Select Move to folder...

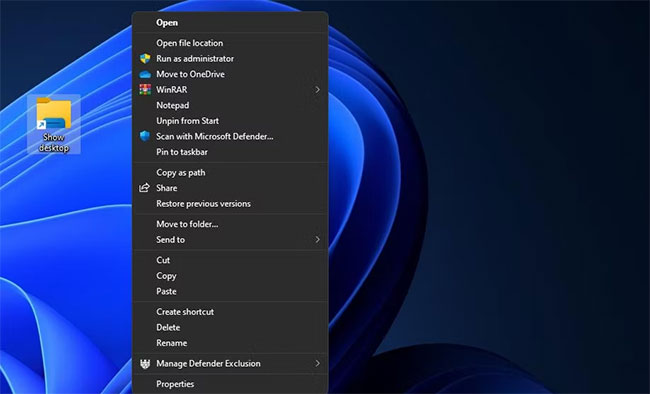[x=230, y=224]
